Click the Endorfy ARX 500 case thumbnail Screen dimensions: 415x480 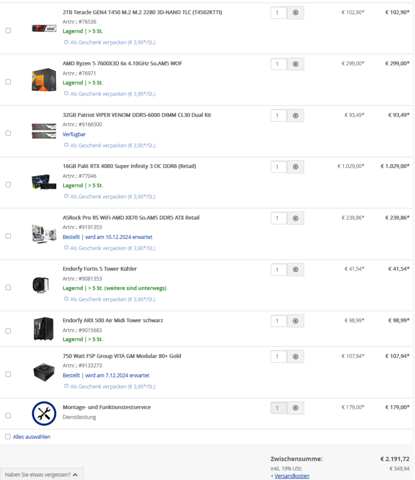(44, 329)
